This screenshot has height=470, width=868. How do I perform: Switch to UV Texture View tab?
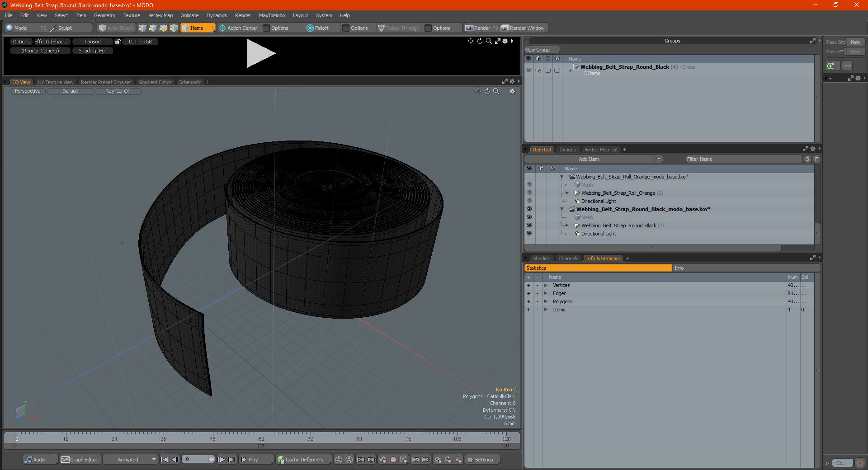click(x=55, y=82)
